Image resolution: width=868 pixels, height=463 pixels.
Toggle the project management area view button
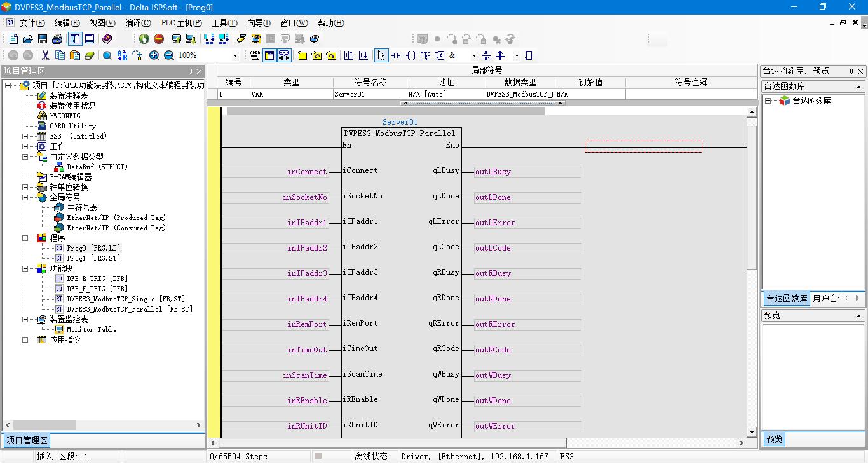pos(75,39)
